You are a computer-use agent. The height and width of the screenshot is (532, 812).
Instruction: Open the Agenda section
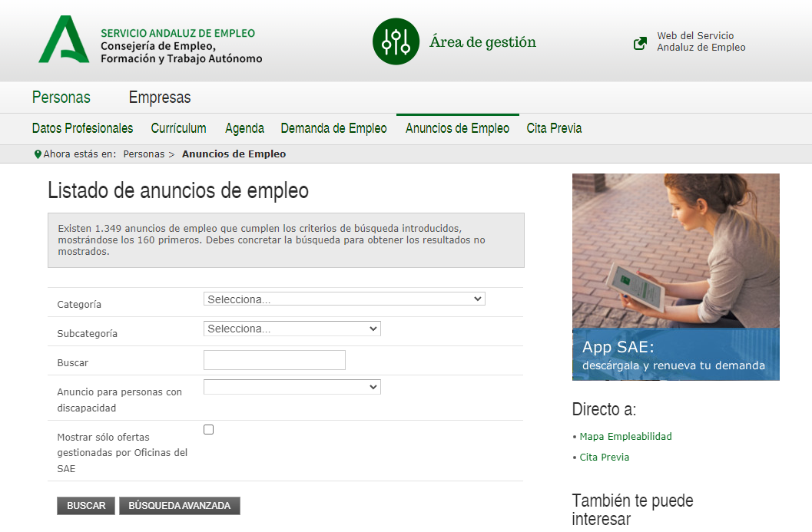244,128
